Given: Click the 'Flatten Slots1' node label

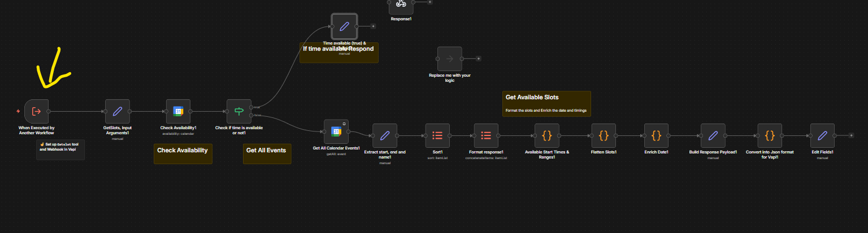Looking at the screenshot, I should tap(604, 152).
